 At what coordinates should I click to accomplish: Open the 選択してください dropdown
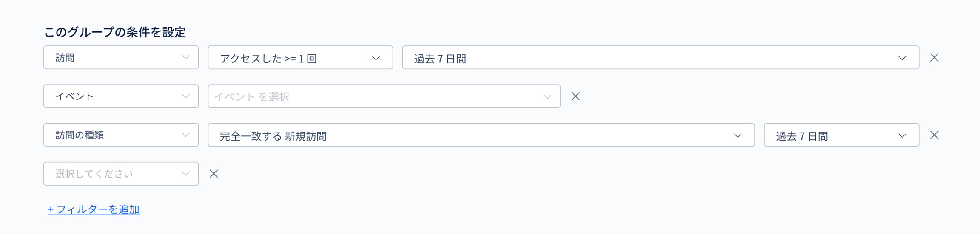(121, 174)
